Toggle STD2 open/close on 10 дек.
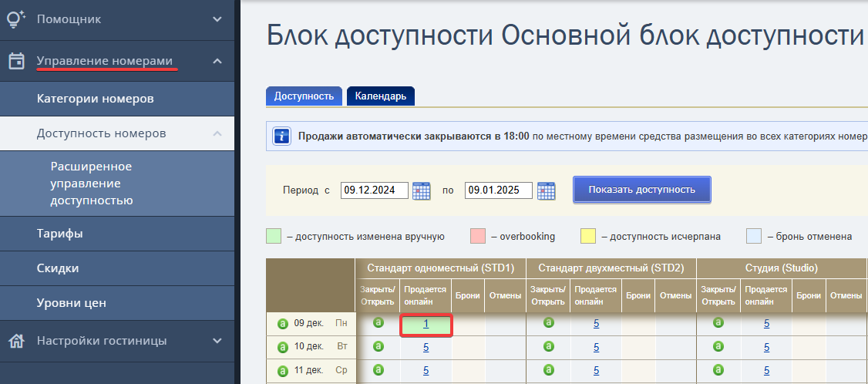 tap(548, 346)
